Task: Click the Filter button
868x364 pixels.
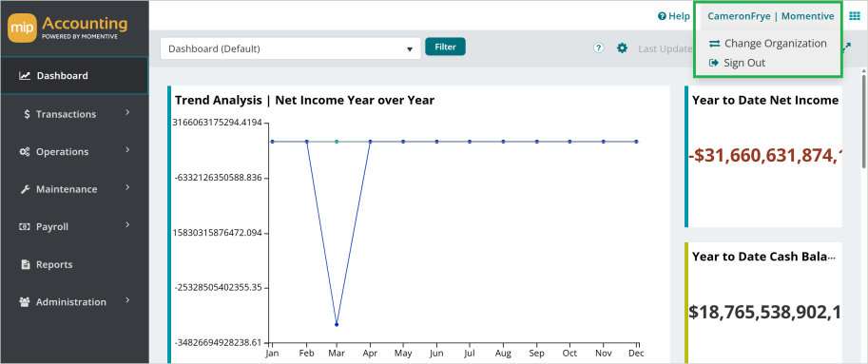Action: coord(445,47)
